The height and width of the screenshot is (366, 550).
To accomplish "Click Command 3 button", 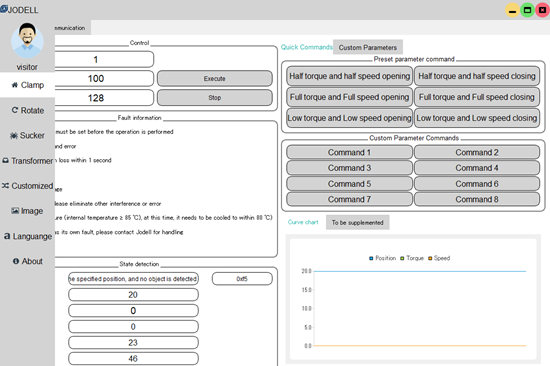I will [349, 168].
